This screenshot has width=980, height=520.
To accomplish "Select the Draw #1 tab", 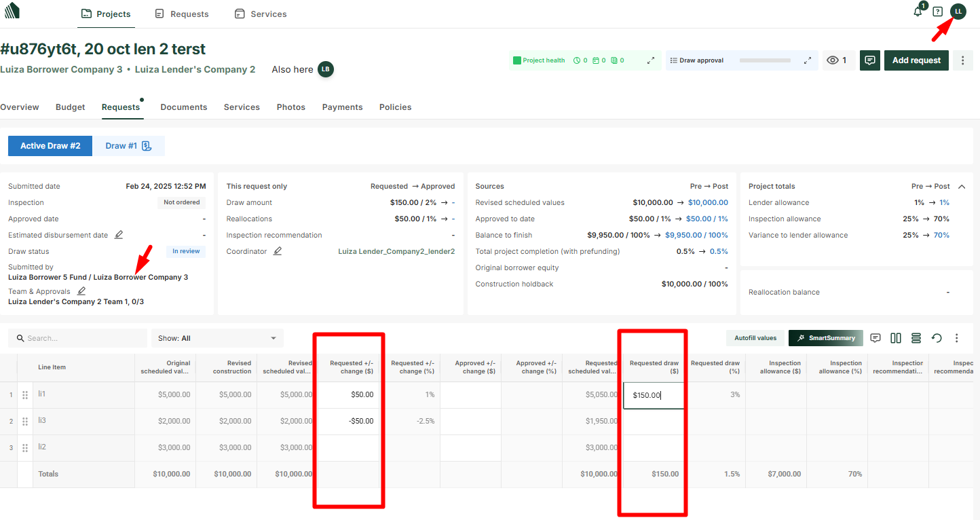I will 128,146.
